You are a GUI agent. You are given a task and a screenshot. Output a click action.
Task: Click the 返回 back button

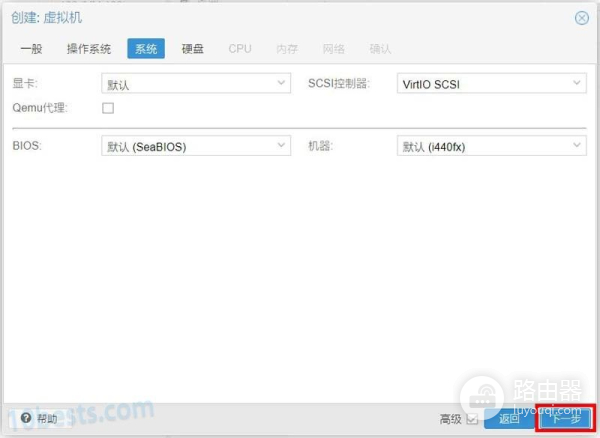click(509, 418)
